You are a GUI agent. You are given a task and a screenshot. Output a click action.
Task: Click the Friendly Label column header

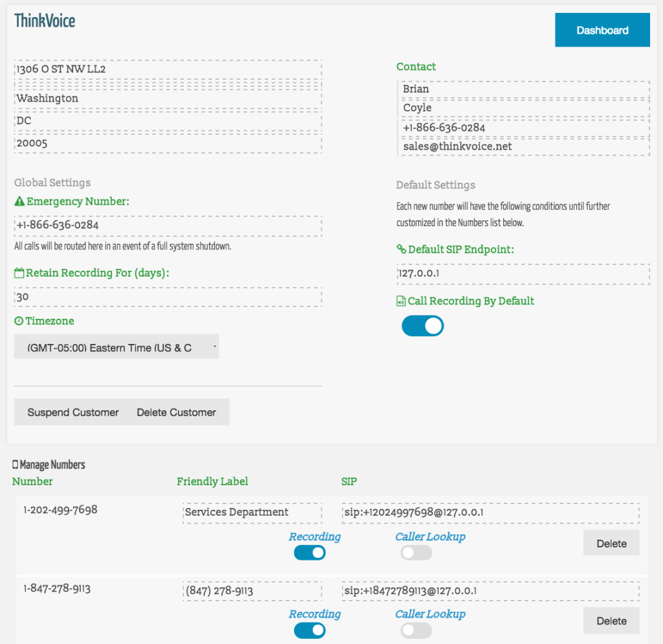212,481
